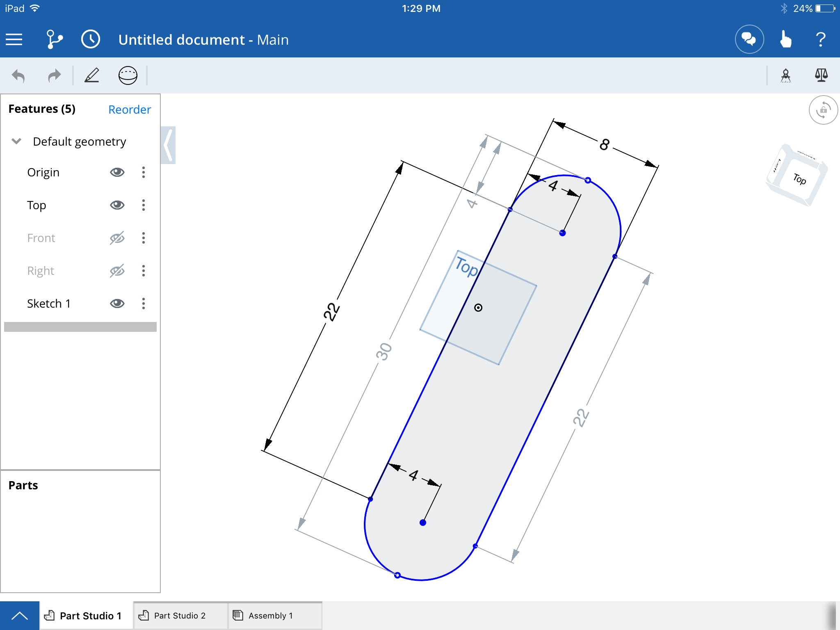This screenshot has width=840, height=630.
Task: Open mass properties scale icon
Action: tap(821, 75)
